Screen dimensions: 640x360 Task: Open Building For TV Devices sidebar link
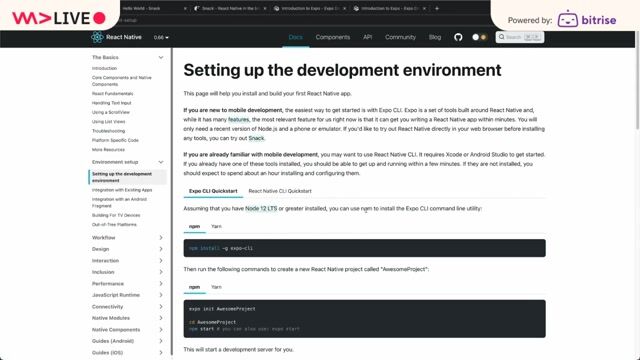[x=116, y=215]
